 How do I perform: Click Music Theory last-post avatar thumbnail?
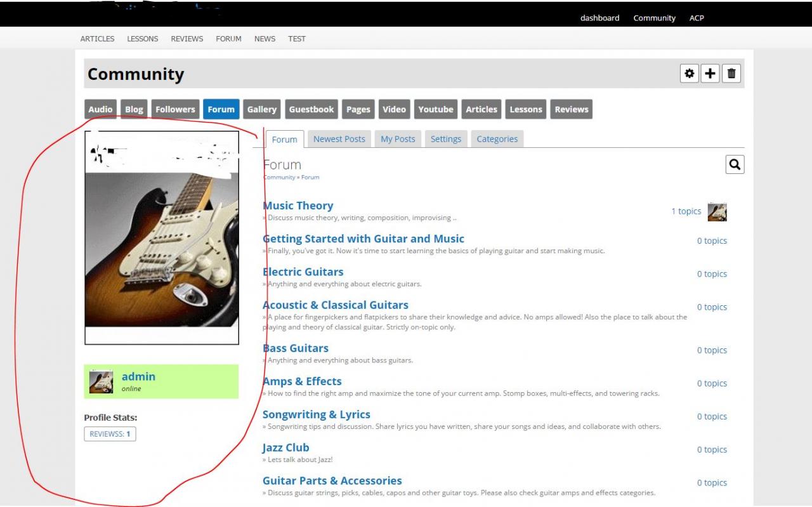coord(717,212)
